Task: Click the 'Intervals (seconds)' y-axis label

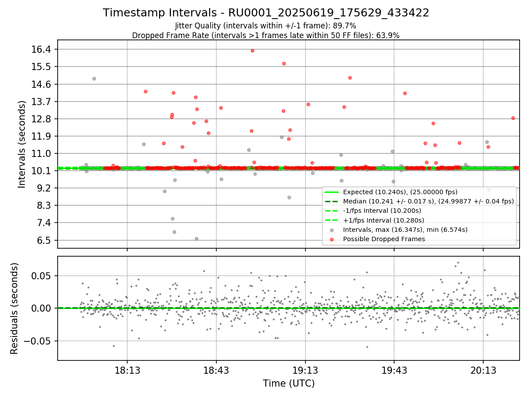Action: click(22, 144)
